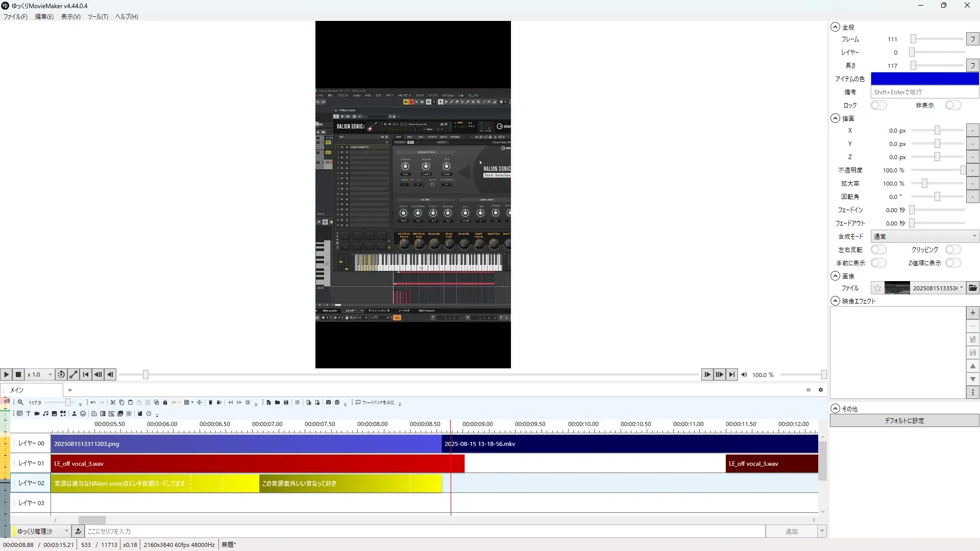Click the blue アイテムの色 color swatch
980x551 pixels.
pos(924,79)
